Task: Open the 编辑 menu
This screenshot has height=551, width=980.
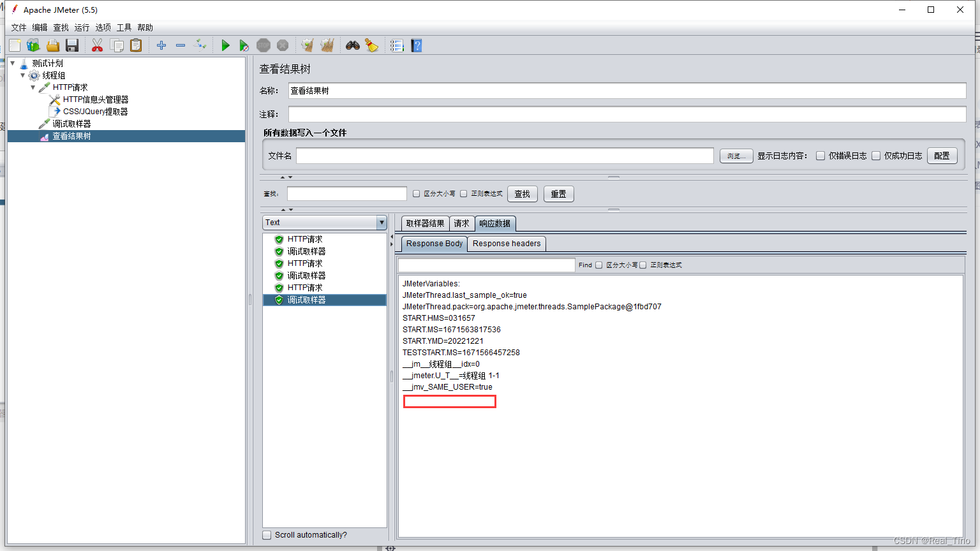Action: 40,27
